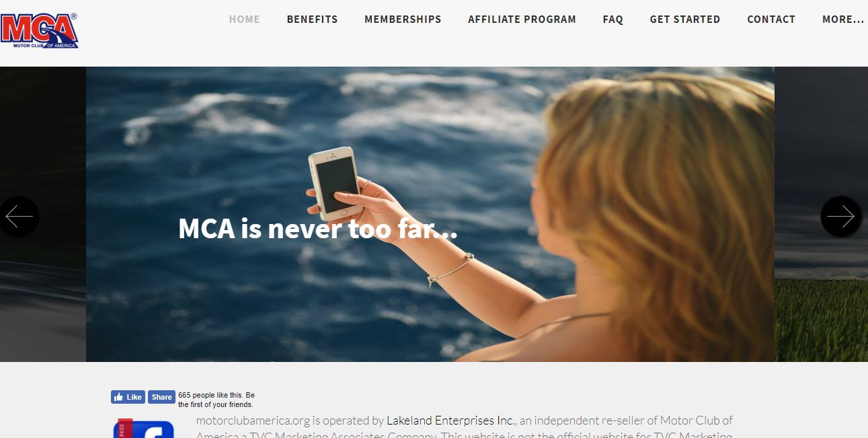The height and width of the screenshot is (438, 868).
Task: Click the Facebook Like thumbs-up button
Action: tap(128, 397)
